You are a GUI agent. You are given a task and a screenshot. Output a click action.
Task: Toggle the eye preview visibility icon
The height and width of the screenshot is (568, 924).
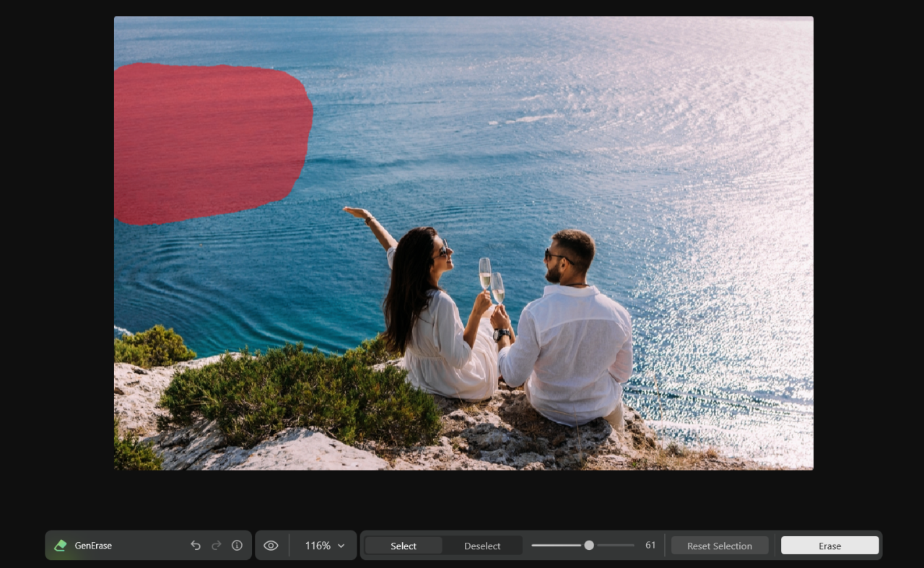coord(271,546)
